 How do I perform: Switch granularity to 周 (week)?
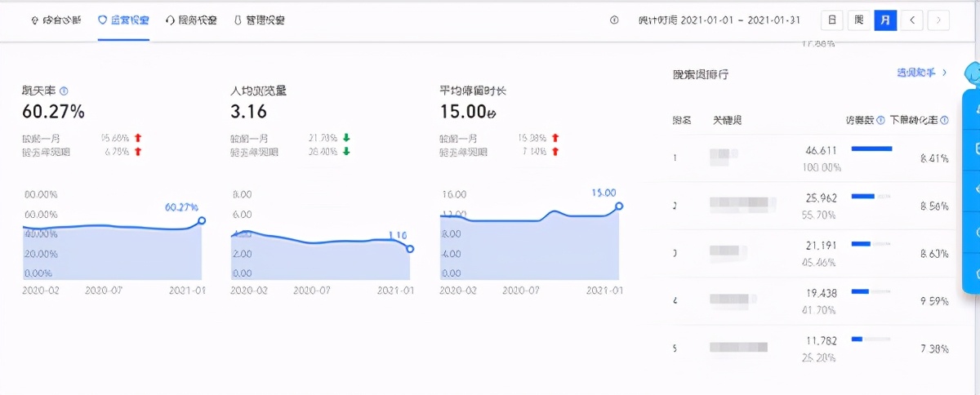[x=858, y=20]
